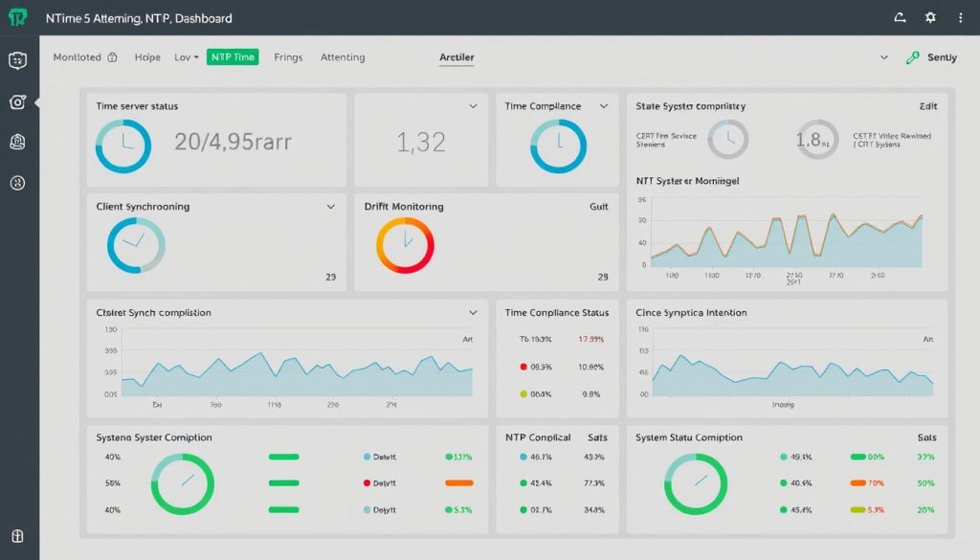Click the green Sently key icon
Screen dimensions: 980x560
(912, 57)
